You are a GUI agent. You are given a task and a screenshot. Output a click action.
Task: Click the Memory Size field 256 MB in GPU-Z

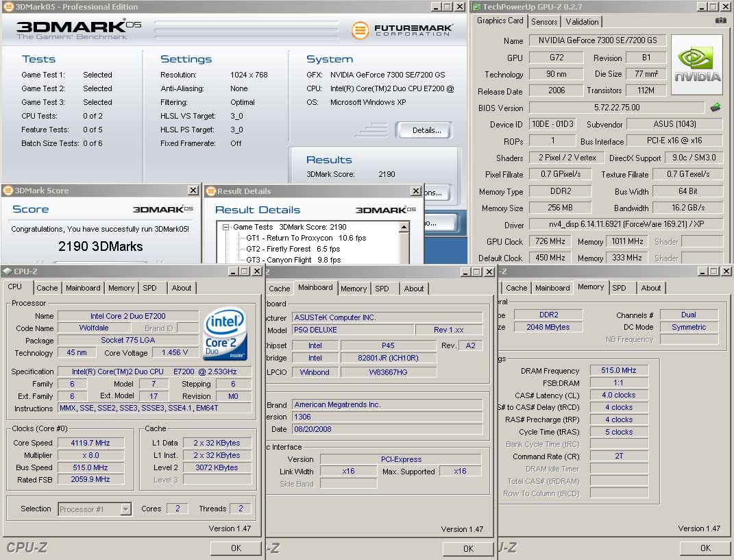560,208
